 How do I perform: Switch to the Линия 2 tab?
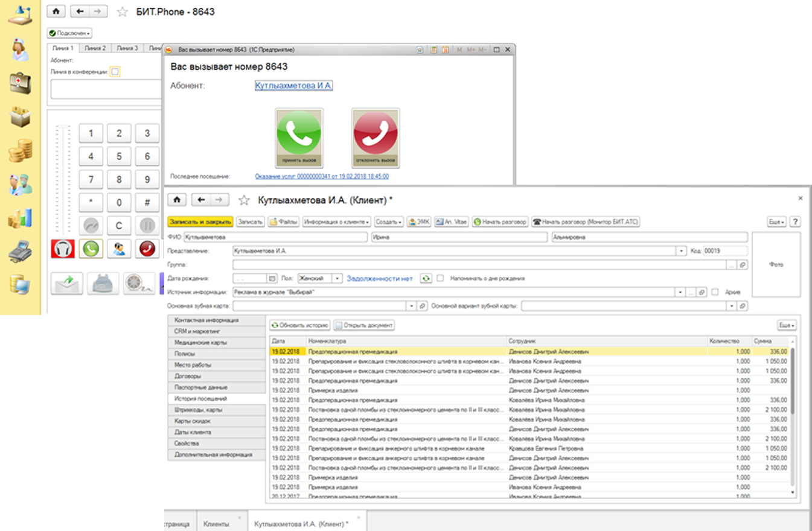pyautogui.click(x=95, y=48)
